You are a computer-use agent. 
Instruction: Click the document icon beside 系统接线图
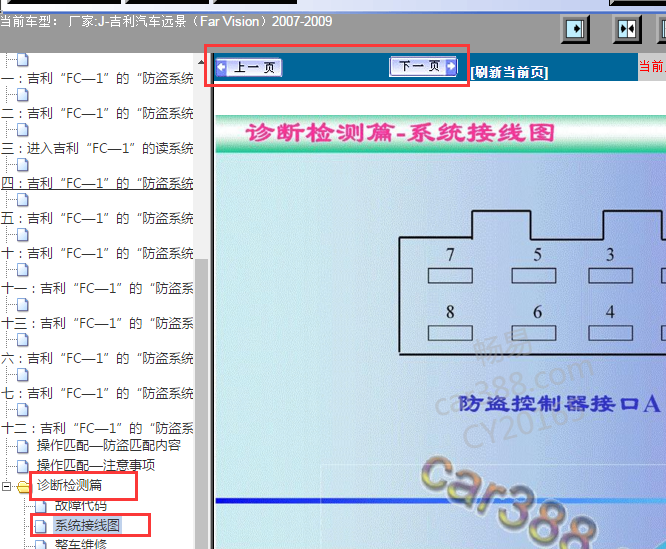[x=41, y=526]
